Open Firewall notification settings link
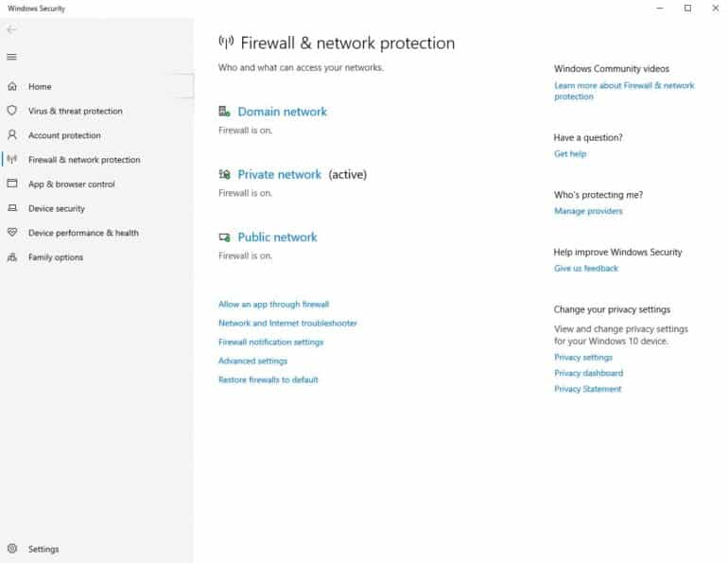Screen dimensions: 728x563 click(x=270, y=342)
